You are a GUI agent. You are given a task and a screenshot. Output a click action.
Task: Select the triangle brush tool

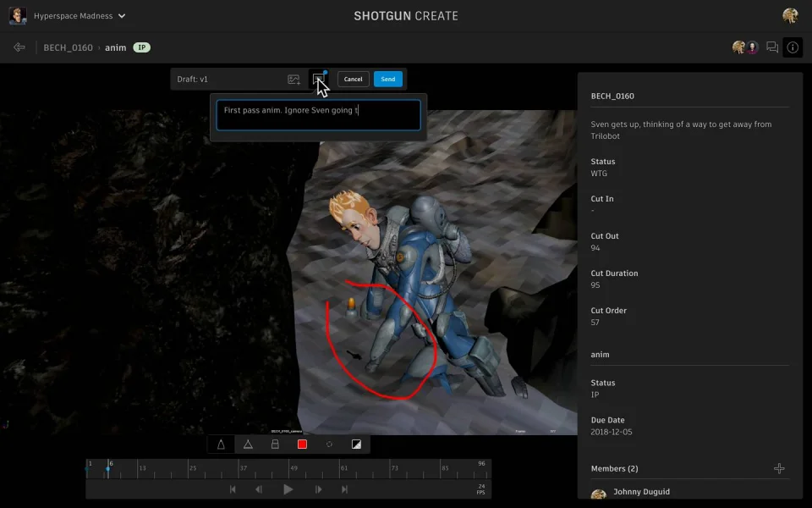tap(248, 444)
